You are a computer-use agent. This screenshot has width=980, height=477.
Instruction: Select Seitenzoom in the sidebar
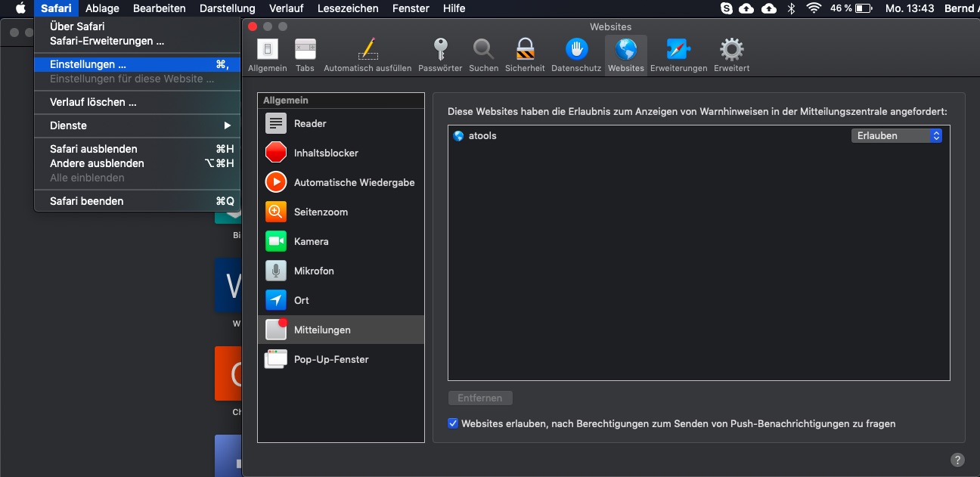click(341, 212)
